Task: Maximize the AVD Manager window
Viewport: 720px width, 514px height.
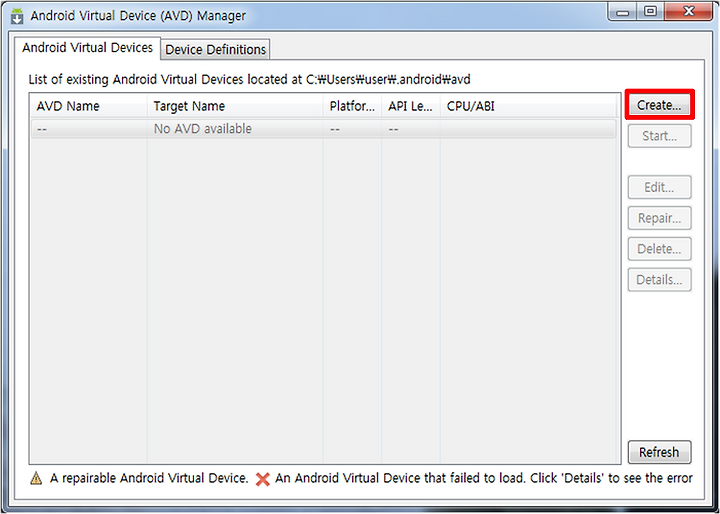Action: (x=651, y=12)
